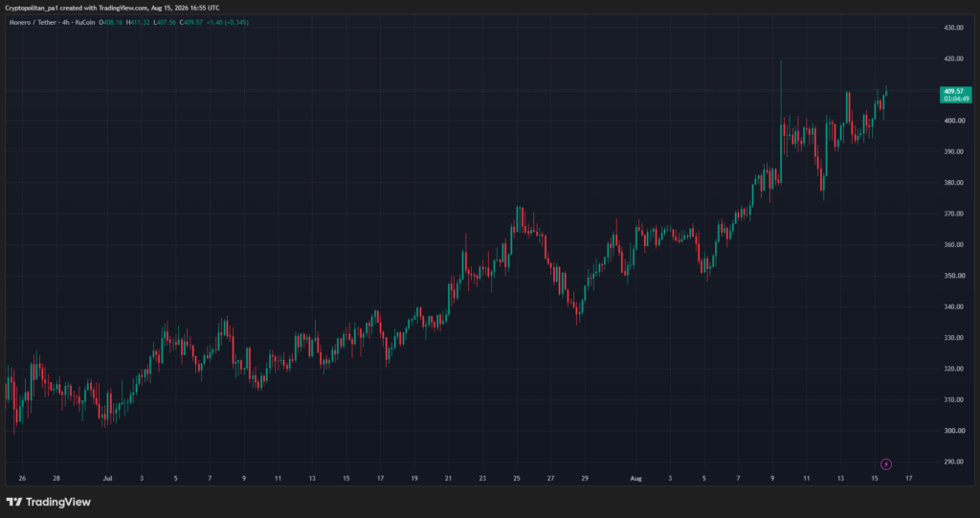This screenshot has height=518, width=980.
Task: Click the purple lightning bolt event icon
Action: pos(885,464)
